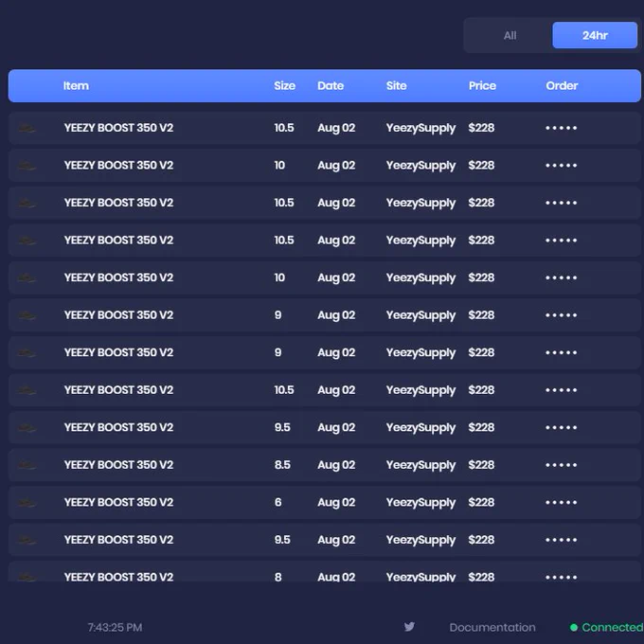Click the 6 size cell
Screen dimensions: 644x644
click(x=278, y=502)
